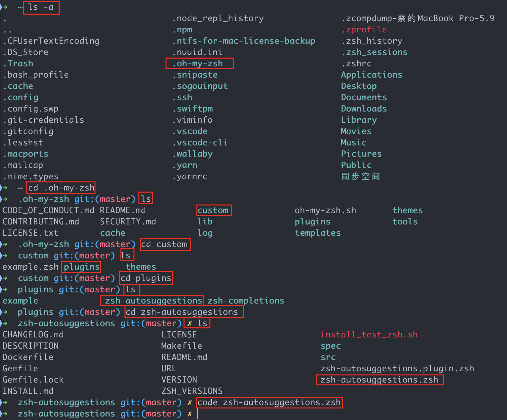
Task: Click the "Pictures" directory name
Action: pos(362,154)
